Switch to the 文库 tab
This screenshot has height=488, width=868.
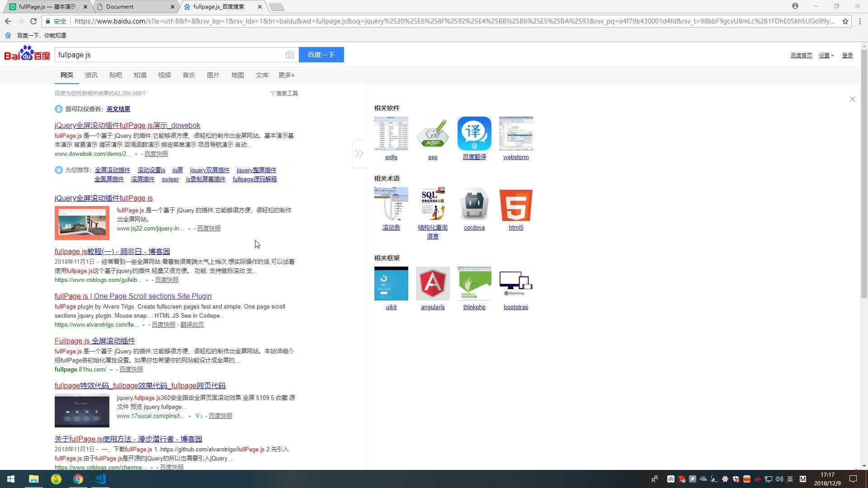tap(262, 75)
